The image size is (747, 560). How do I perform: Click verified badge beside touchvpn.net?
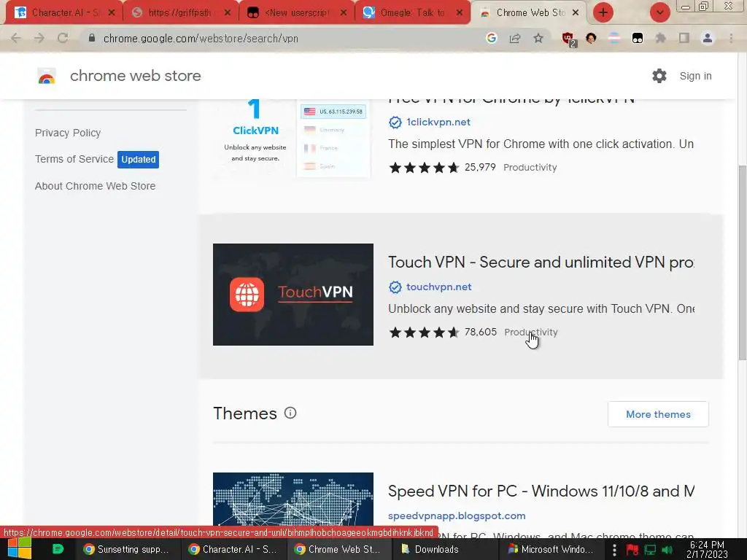(395, 287)
